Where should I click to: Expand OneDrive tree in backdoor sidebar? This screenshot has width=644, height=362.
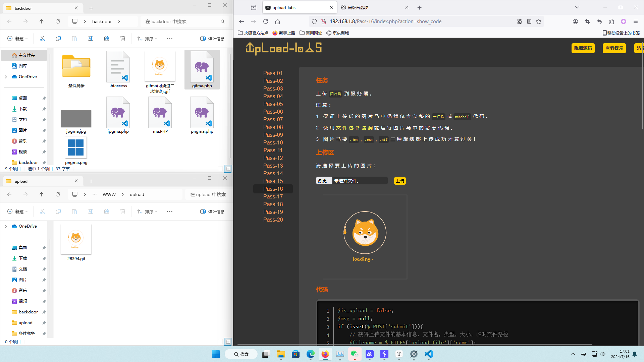(6, 77)
